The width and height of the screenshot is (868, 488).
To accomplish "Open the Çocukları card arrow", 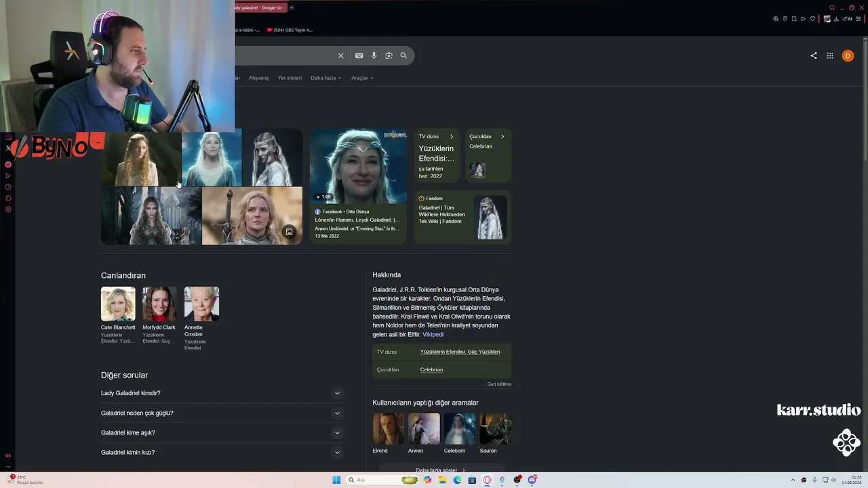I will tap(502, 137).
